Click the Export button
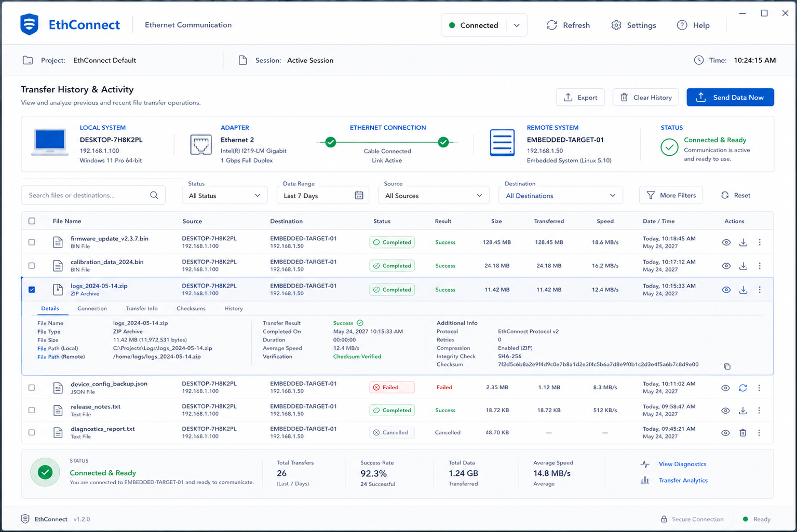The width and height of the screenshot is (797, 532). pos(580,97)
